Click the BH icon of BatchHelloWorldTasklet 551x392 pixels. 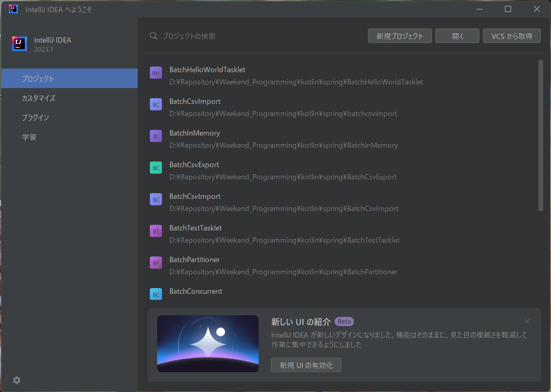click(x=156, y=73)
